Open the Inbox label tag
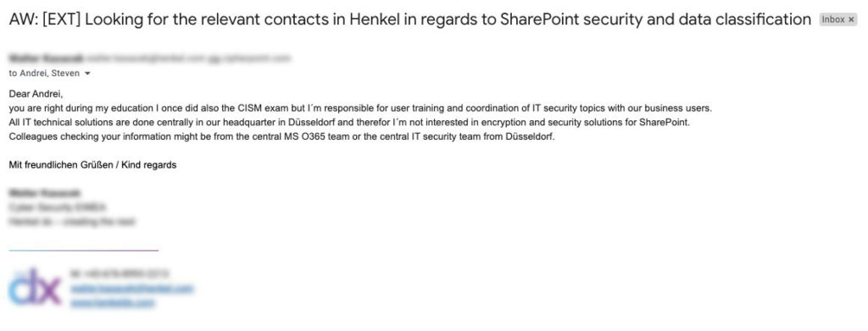 [833, 19]
